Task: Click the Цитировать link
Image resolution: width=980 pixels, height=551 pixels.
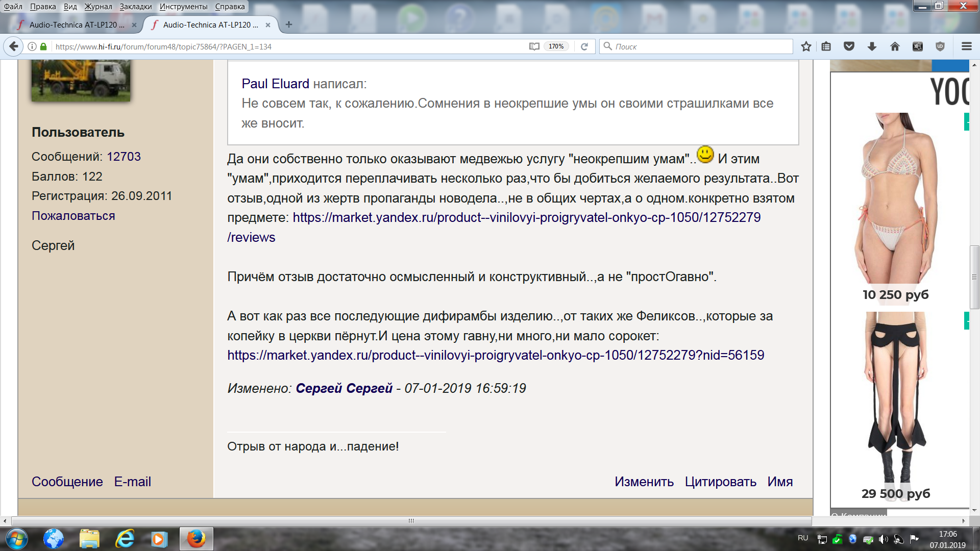Action: (x=720, y=482)
